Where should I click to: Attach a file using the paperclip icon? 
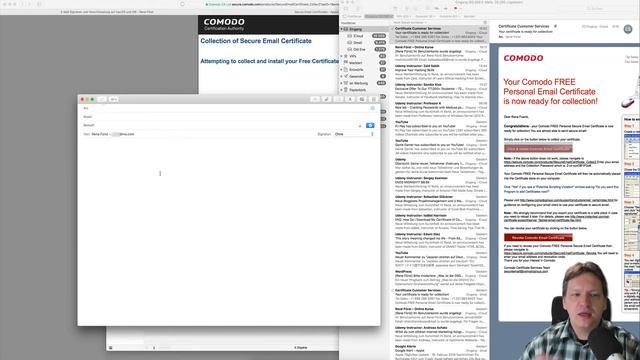point(326,99)
